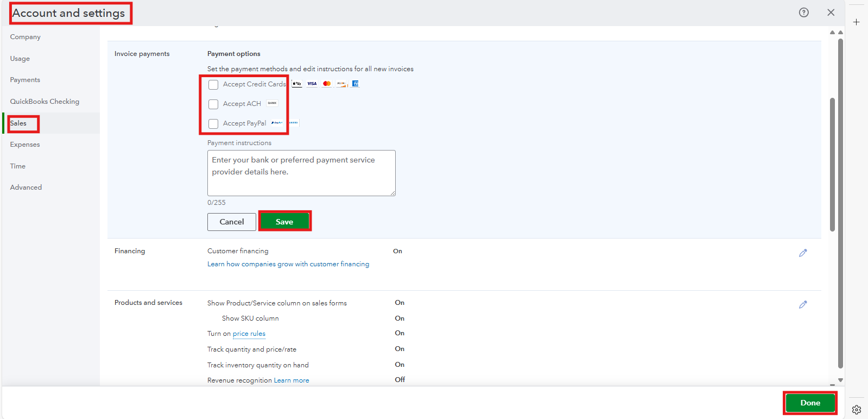This screenshot has width=868, height=419.
Task: Open the Expenses settings tab
Action: click(x=25, y=145)
